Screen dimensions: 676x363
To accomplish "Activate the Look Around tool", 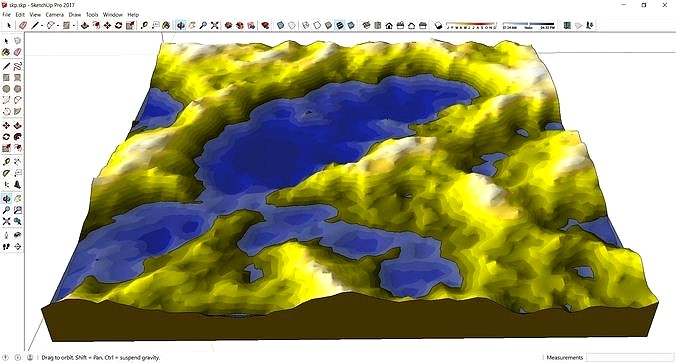I will [17, 235].
